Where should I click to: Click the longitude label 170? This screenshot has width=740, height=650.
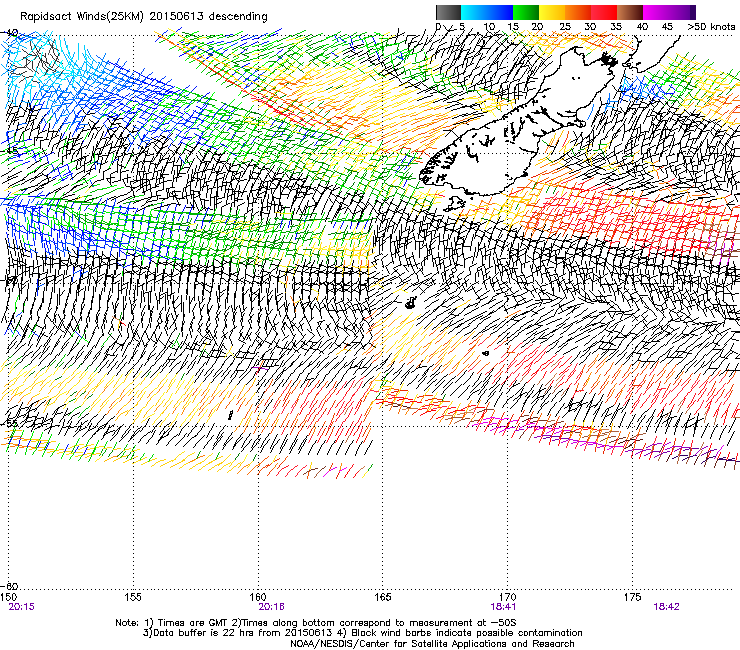coord(508,597)
